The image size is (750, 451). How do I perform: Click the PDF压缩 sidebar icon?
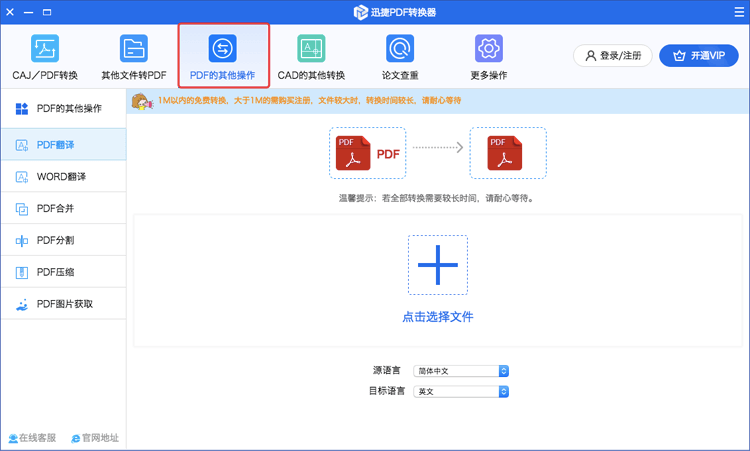tap(22, 273)
